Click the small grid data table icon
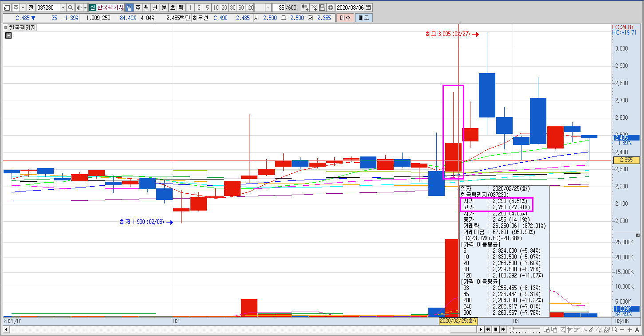This screenshot has height=336, width=644. tap(8, 36)
